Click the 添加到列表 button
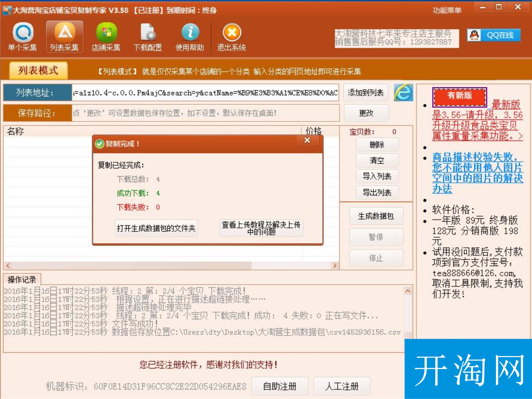Screen dimensions: 532x399 (366, 92)
